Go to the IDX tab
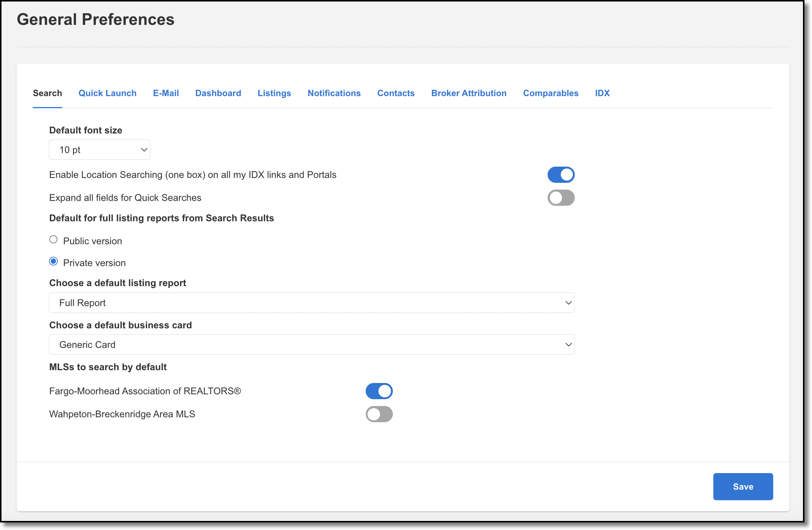This screenshot has height=530, width=812. coord(602,93)
